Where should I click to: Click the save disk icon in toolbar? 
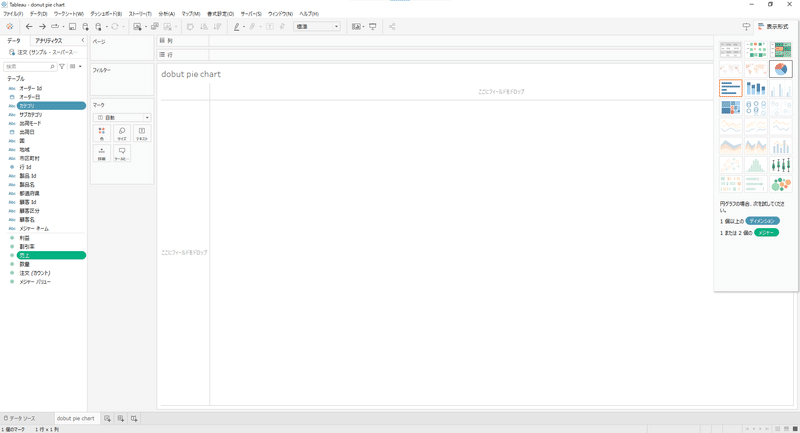(x=72, y=27)
